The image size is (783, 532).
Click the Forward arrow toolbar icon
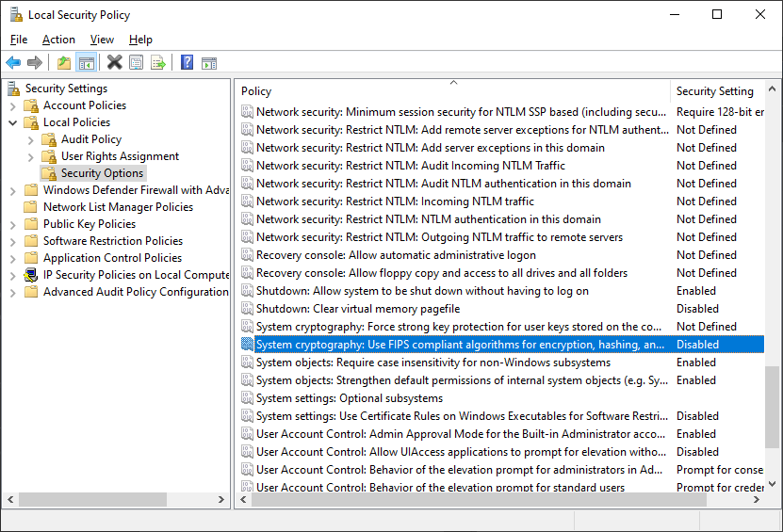coord(35,63)
